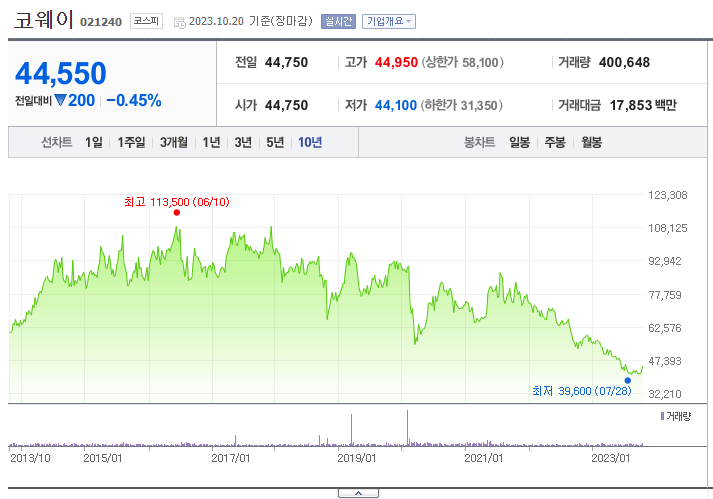Select the 10년 line chart tab
The image size is (713, 499).
pos(310,142)
